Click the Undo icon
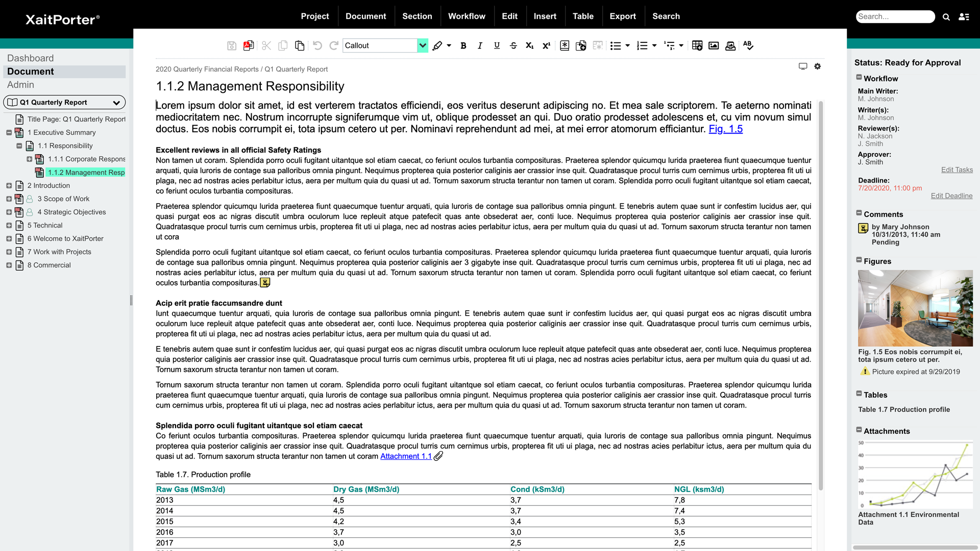Screen dimensions: 980x551 pos(317,45)
